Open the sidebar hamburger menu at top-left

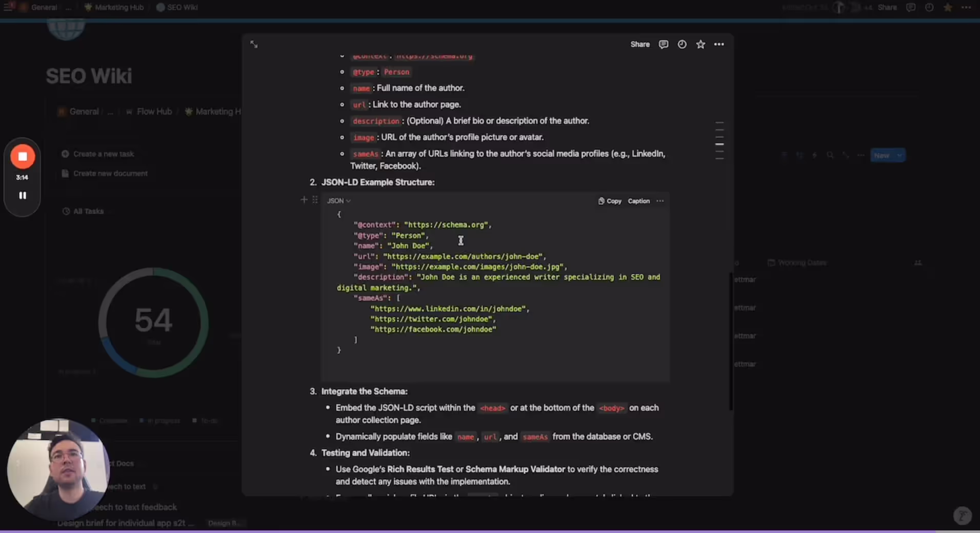coord(8,7)
